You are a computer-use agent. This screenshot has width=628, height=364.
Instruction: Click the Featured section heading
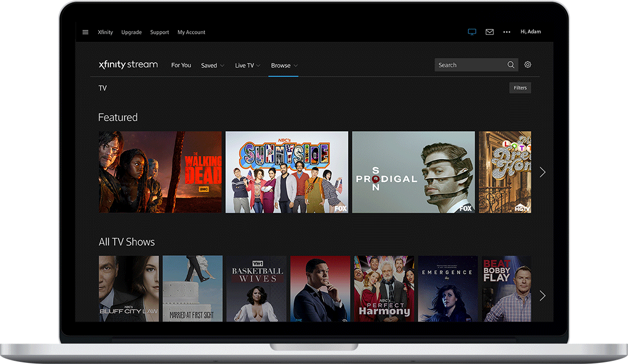pyautogui.click(x=118, y=117)
